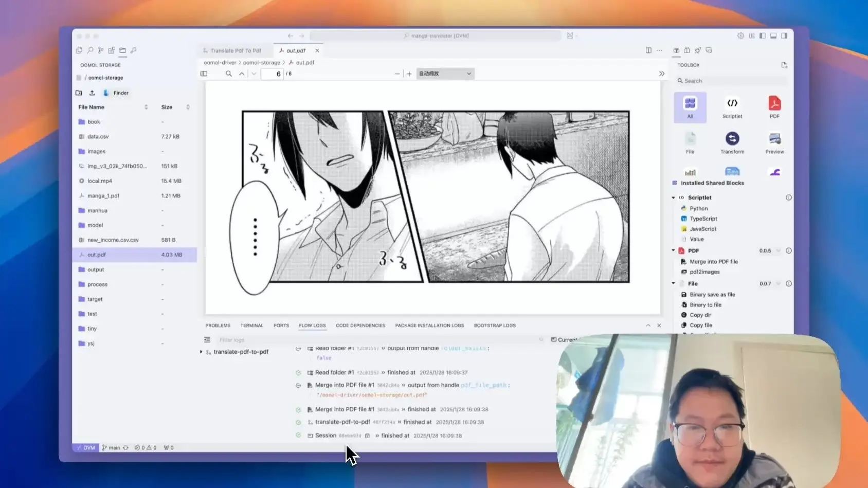
Task: Go to previous PDF page
Action: click(x=242, y=74)
